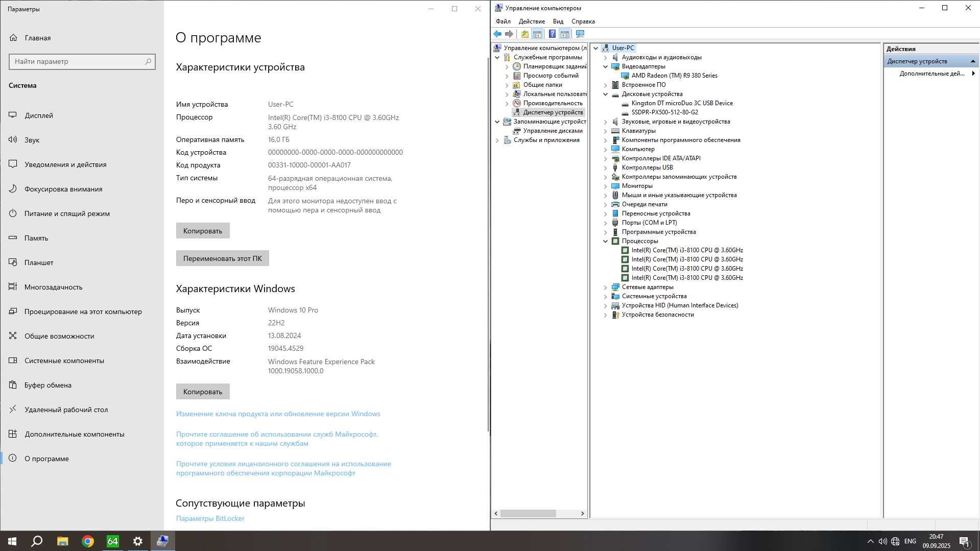This screenshot has width=980, height=551.
Task: Expand Службы и приложения in console tree
Action: click(x=497, y=140)
